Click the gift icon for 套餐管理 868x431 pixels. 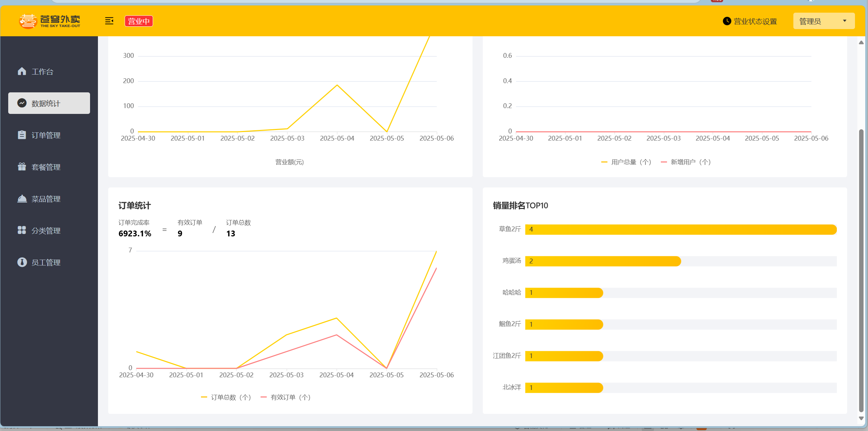click(22, 167)
